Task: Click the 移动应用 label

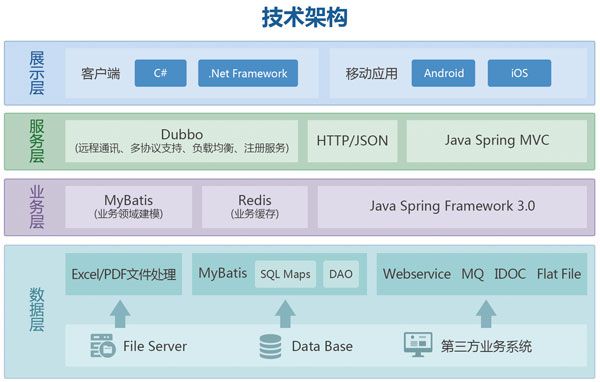Action: [372, 73]
